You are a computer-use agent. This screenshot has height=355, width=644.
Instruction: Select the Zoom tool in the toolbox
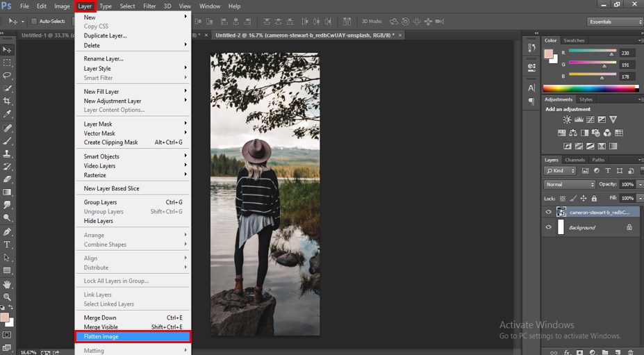[x=7, y=296]
